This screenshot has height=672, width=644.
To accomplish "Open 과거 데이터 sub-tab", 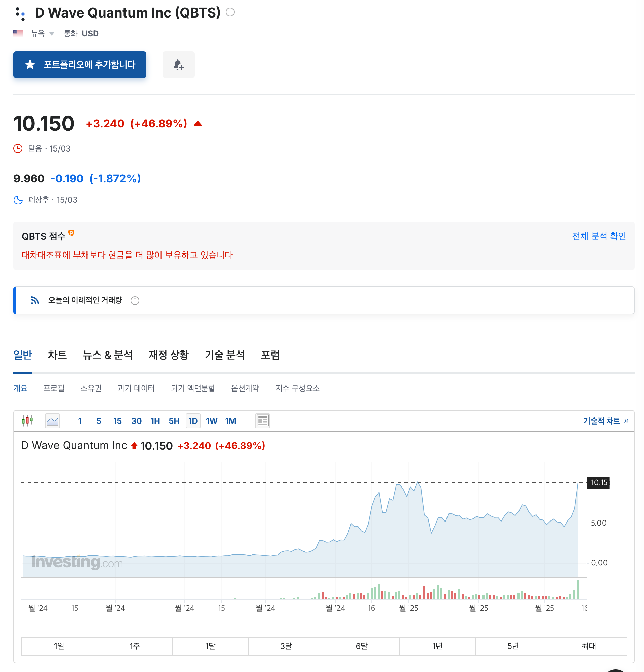I will tap(136, 388).
